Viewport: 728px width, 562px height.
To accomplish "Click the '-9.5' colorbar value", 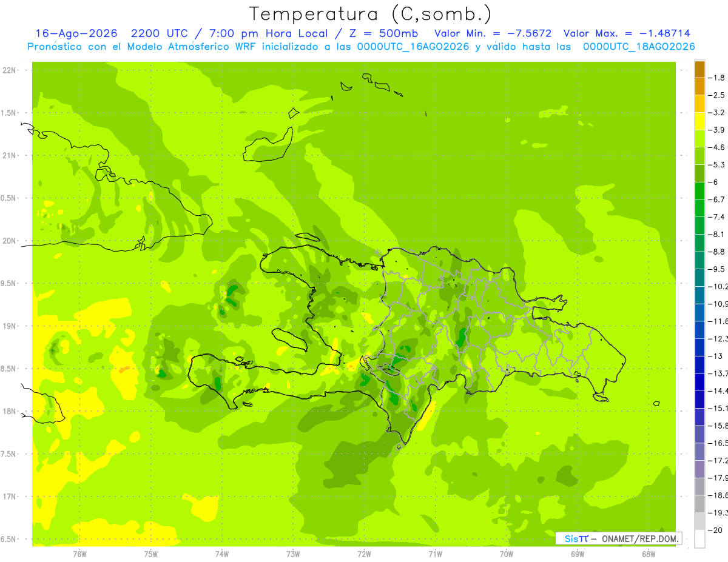I will click(718, 269).
